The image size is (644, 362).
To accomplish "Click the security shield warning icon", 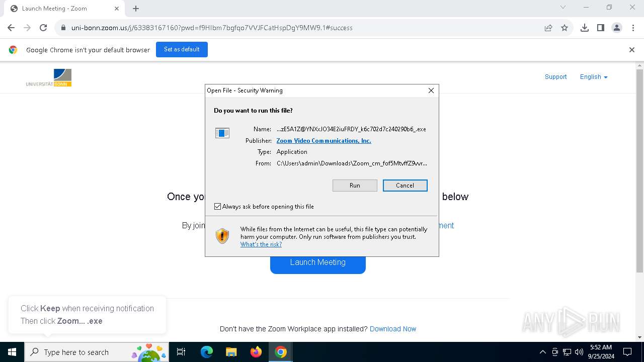I will coord(222,235).
